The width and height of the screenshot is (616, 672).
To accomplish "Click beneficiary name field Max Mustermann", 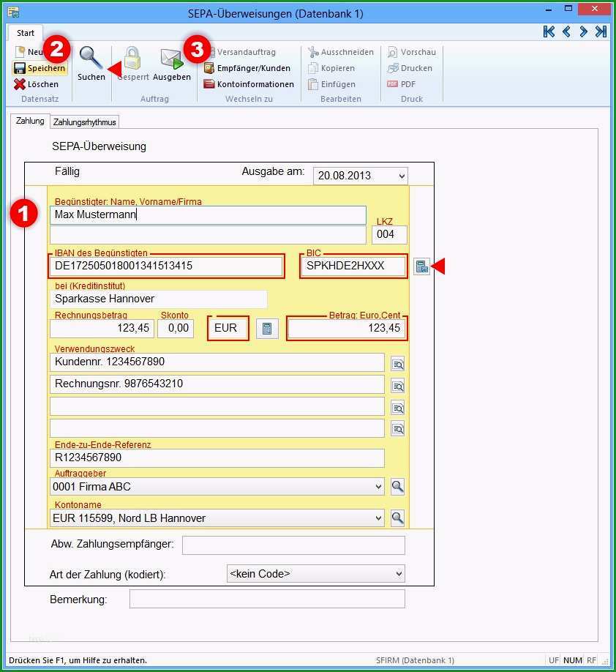I will tap(208, 214).
